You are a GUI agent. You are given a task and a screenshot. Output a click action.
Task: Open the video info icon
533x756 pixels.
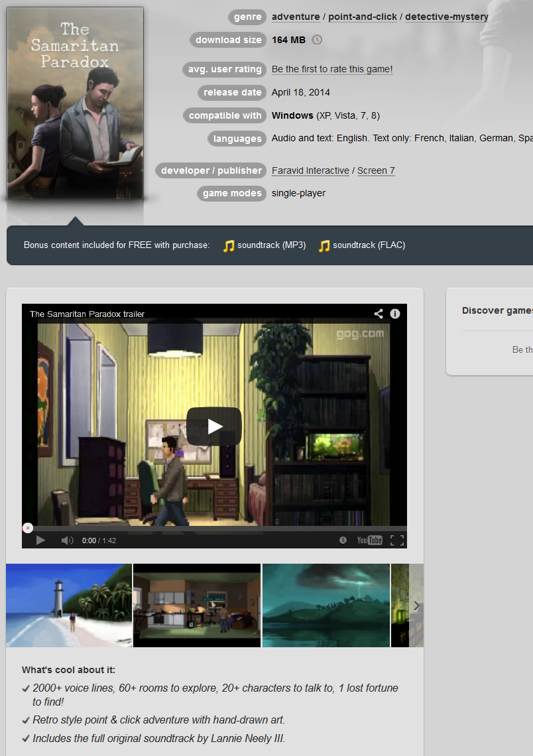(394, 314)
